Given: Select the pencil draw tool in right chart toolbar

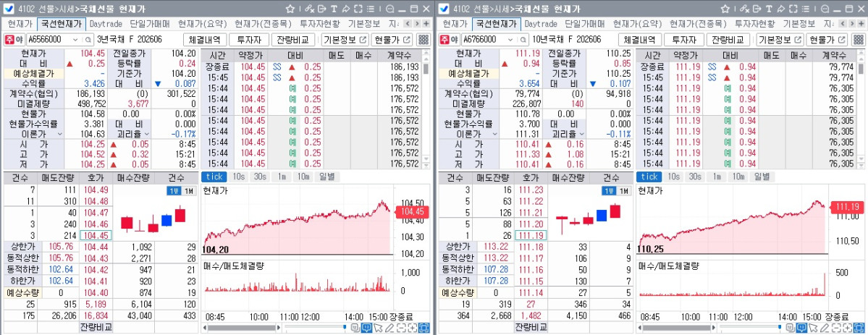Looking at the screenshot, I should (x=825, y=328).
